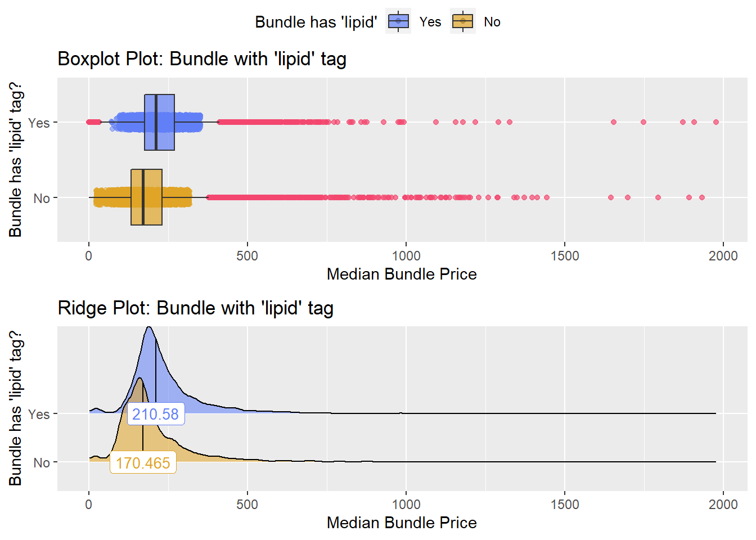The width and height of the screenshot is (756, 540).
Task: Click the 'Ridge Plot: Bundle with lipid tag' title
Action: tap(196, 308)
